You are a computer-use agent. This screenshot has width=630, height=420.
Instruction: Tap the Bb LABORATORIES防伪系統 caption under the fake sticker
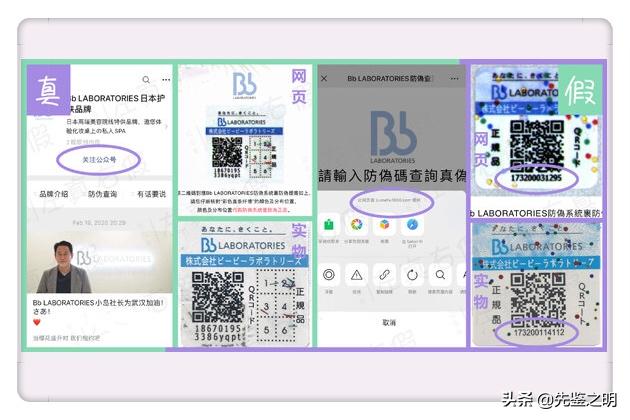coord(536,213)
